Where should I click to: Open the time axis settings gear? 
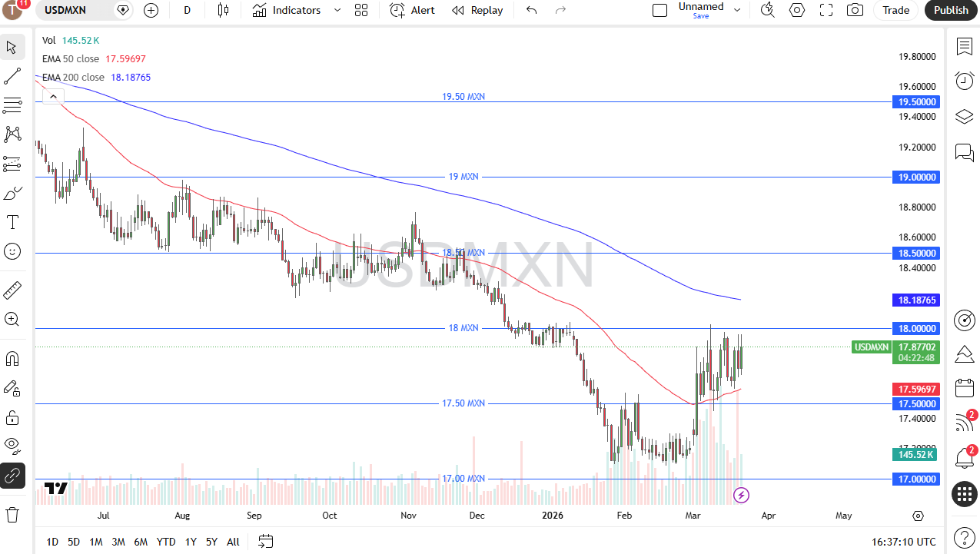pos(918,516)
